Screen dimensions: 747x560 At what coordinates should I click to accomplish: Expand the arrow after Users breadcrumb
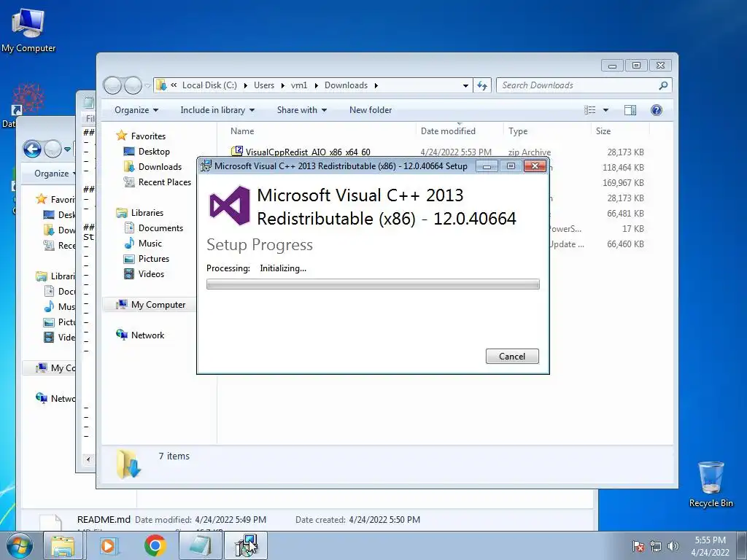(282, 86)
